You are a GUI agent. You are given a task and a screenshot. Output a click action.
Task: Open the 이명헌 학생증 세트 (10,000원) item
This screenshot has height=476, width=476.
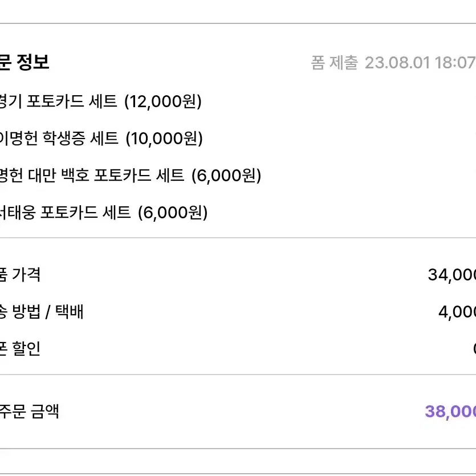101,138
